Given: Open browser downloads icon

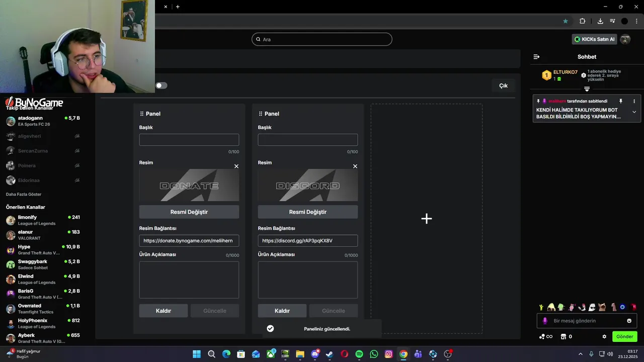Looking at the screenshot, I should coord(600,21).
